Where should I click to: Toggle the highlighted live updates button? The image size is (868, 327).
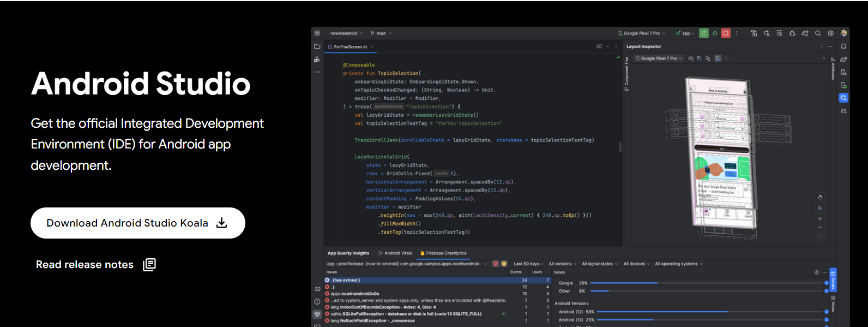coord(718,58)
